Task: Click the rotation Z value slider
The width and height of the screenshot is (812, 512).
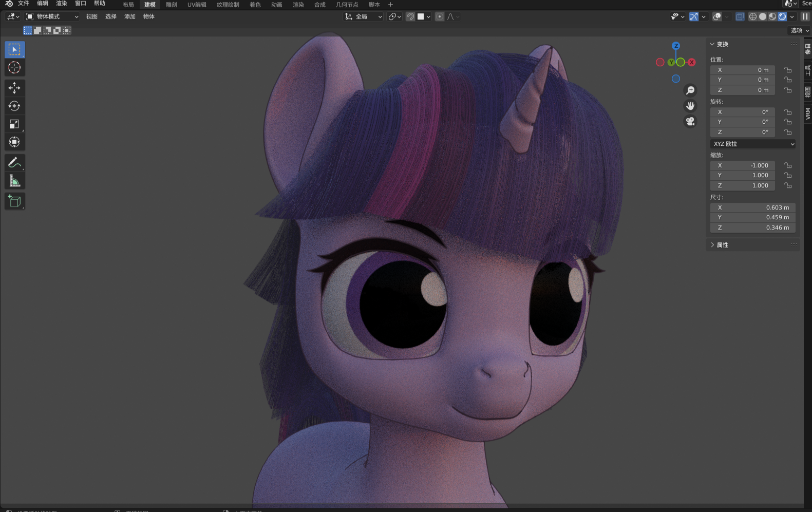Action: pos(743,132)
